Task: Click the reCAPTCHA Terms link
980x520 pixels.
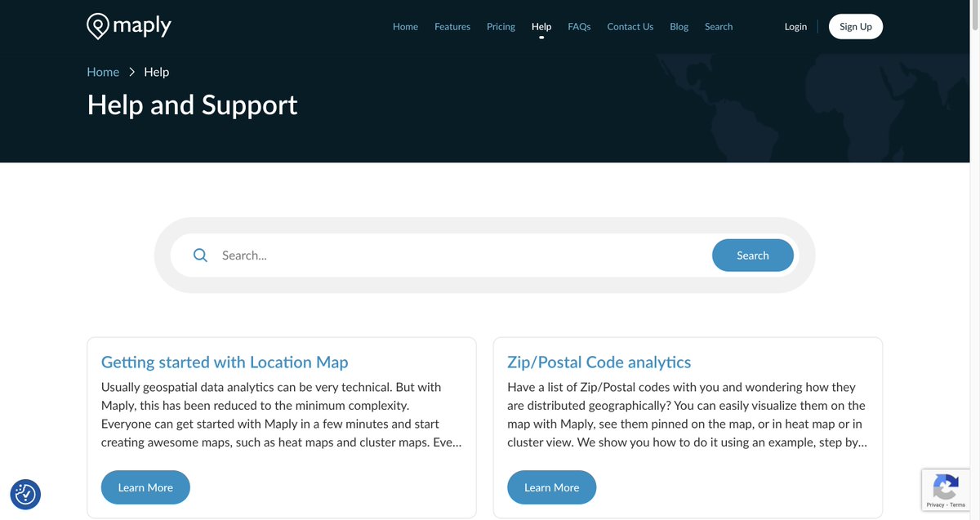Action: pyautogui.click(x=957, y=505)
